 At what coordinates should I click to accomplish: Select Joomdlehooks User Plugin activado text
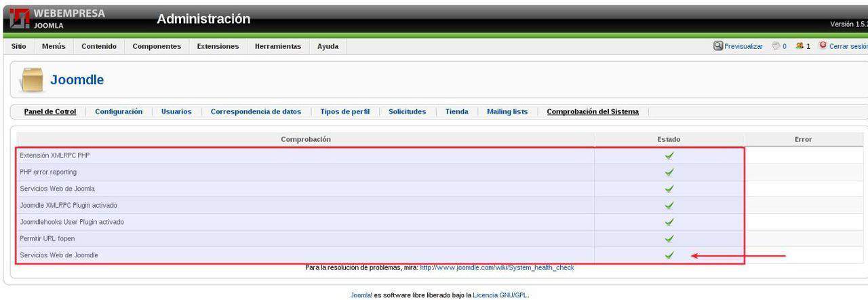pos(72,222)
